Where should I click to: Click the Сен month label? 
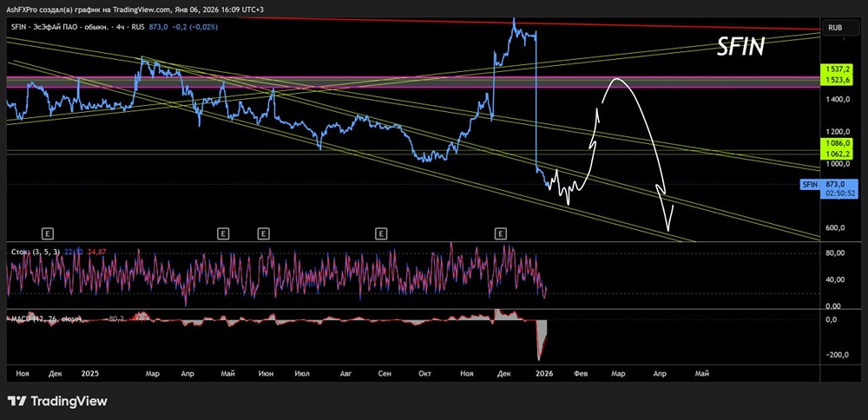385,373
